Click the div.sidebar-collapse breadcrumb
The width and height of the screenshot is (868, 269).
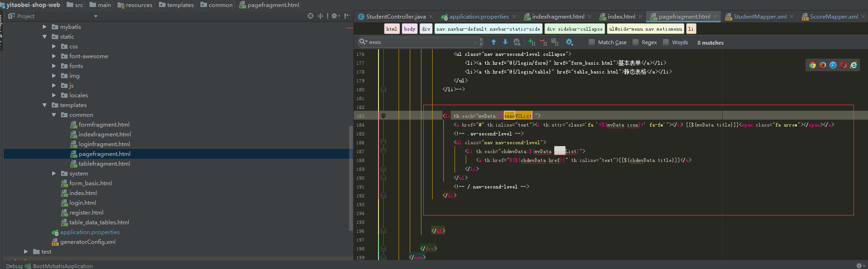click(574, 29)
